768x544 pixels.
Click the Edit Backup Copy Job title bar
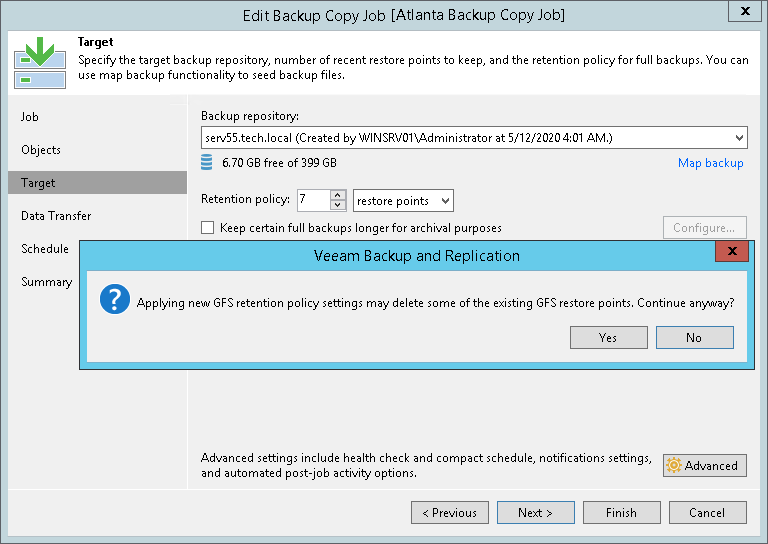pos(404,15)
